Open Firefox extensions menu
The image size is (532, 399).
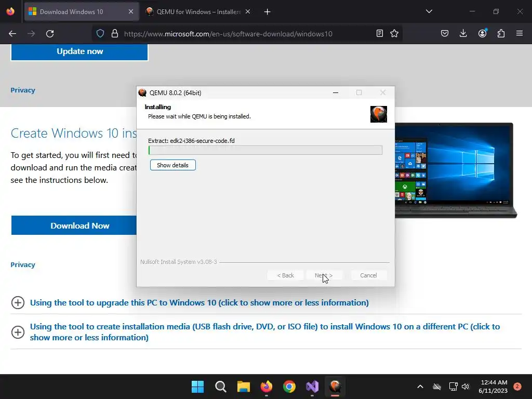(501, 33)
